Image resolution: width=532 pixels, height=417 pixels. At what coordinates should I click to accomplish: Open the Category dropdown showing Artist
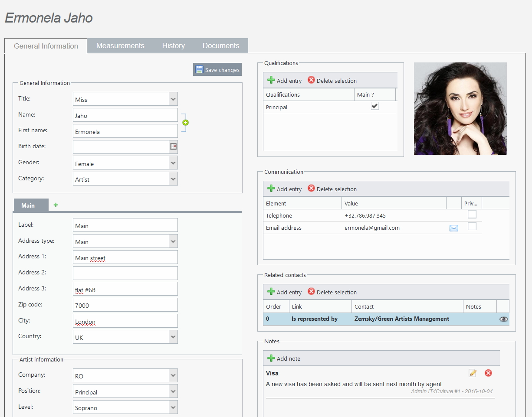(x=173, y=179)
